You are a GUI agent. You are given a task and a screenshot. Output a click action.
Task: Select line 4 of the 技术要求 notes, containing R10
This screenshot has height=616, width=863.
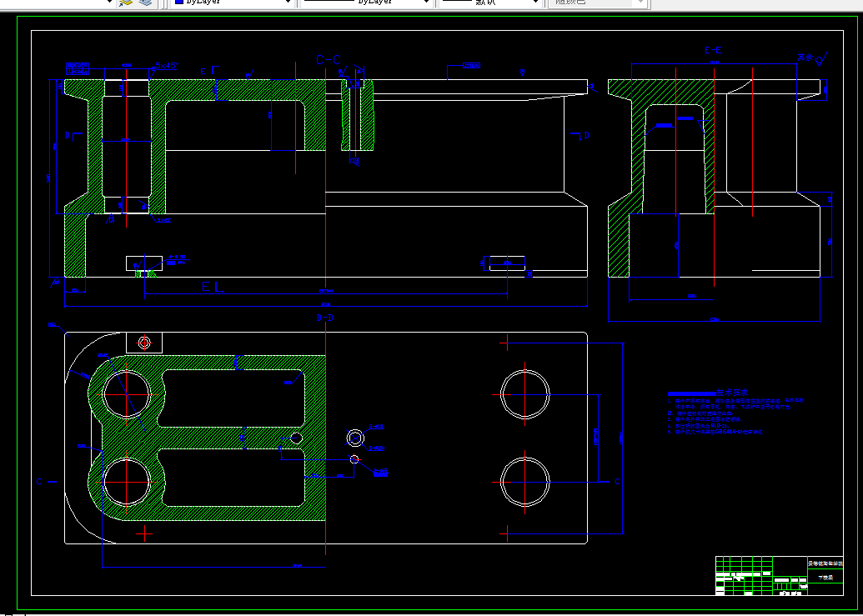click(698, 425)
